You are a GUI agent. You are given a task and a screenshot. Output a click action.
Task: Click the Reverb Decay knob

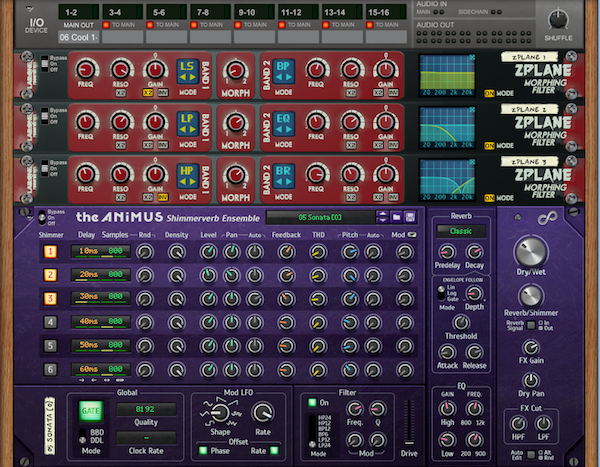[474, 252]
